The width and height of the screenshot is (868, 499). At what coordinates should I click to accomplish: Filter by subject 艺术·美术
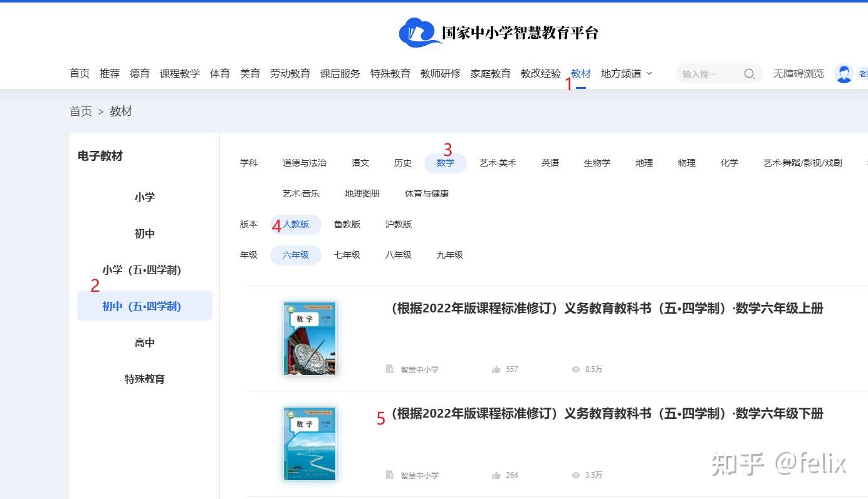498,163
